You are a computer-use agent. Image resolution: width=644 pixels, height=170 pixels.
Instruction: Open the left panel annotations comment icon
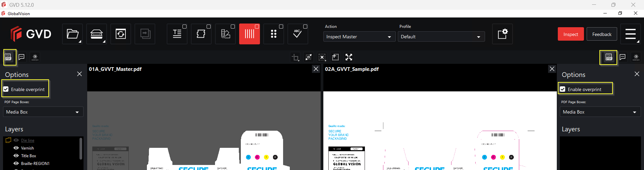click(21, 57)
